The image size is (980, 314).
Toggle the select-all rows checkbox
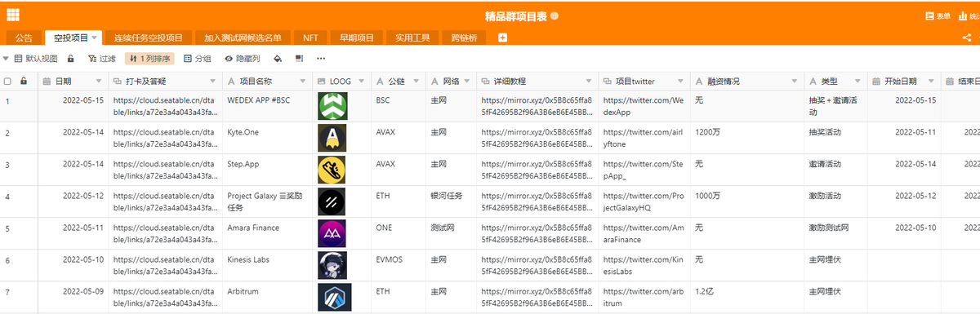(7, 81)
